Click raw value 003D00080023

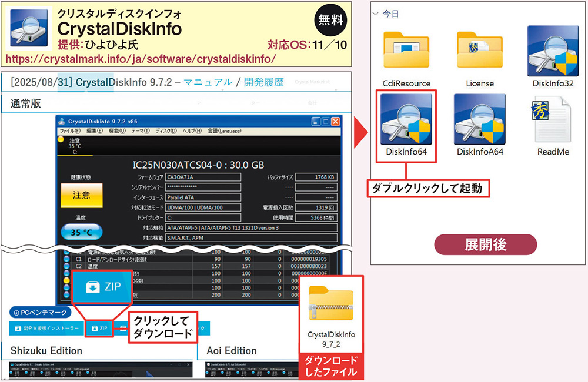tap(309, 266)
